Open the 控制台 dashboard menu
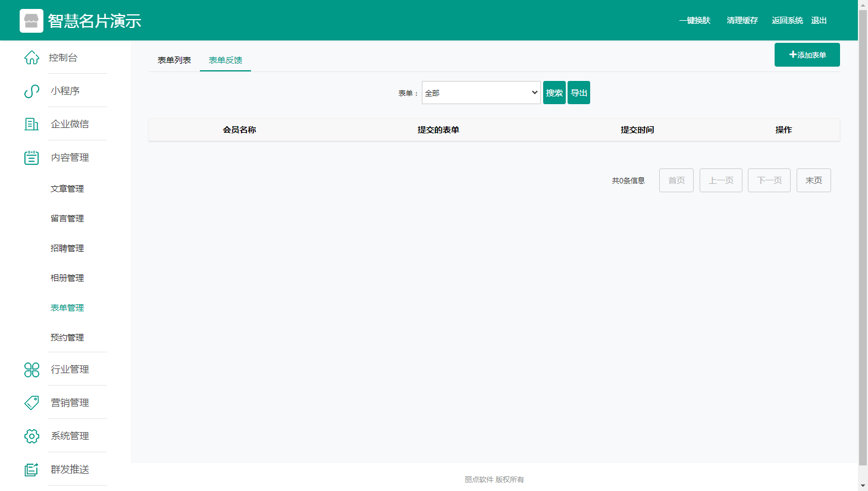 63,58
